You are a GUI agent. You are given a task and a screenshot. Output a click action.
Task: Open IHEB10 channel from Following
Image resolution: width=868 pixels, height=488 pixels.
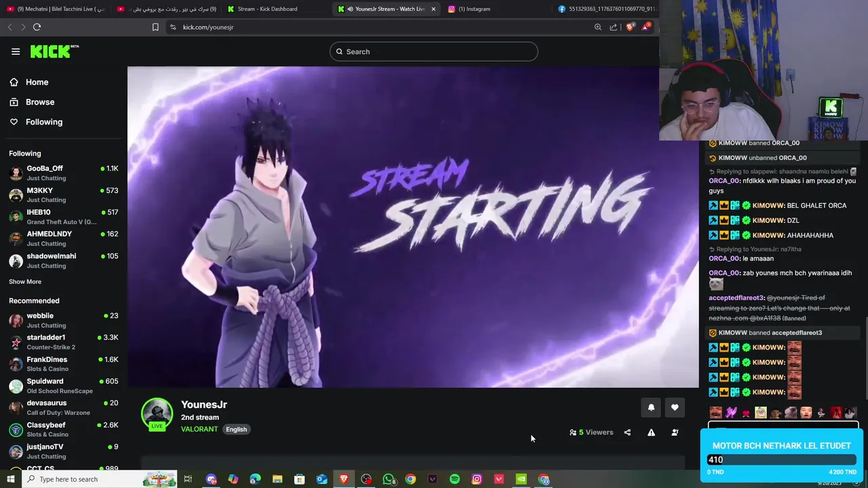(64, 217)
